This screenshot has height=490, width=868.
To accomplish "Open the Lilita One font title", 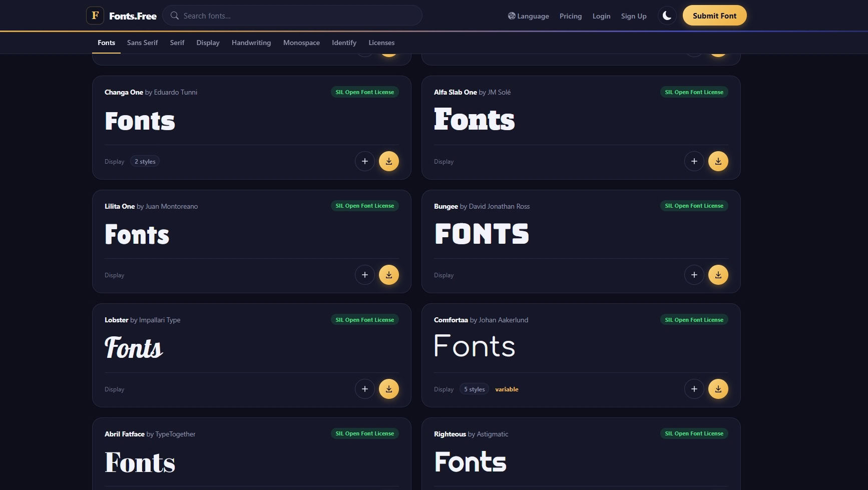I will (120, 206).
